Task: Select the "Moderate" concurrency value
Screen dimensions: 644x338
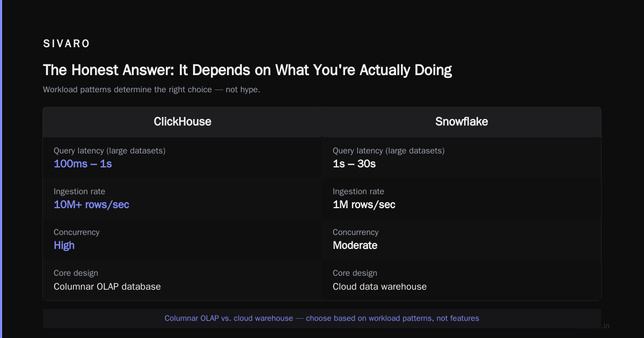Action: point(355,245)
